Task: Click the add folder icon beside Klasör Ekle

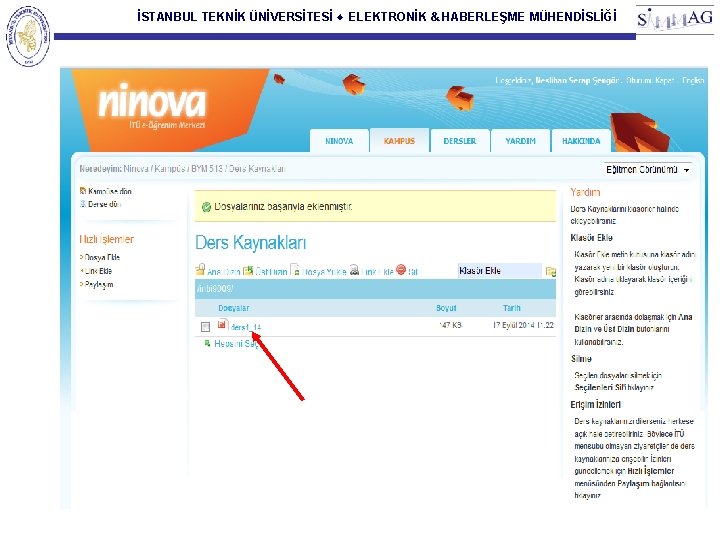Action: coord(551,271)
